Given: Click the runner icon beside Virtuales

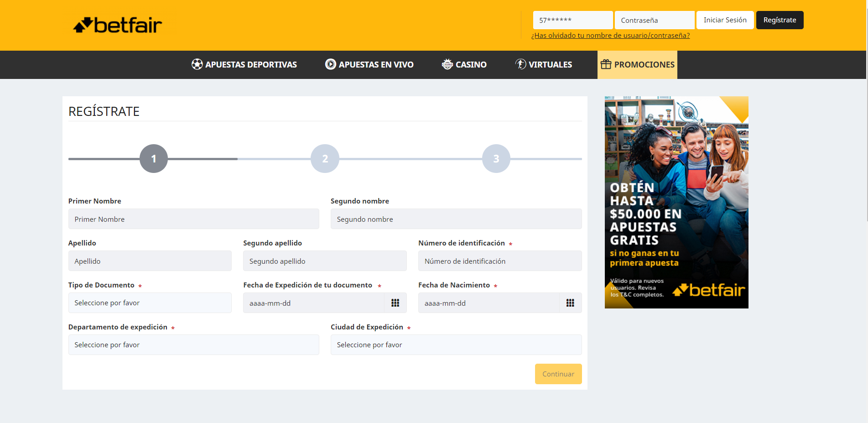Looking at the screenshot, I should pyautogui.click(x=521, y=64).
